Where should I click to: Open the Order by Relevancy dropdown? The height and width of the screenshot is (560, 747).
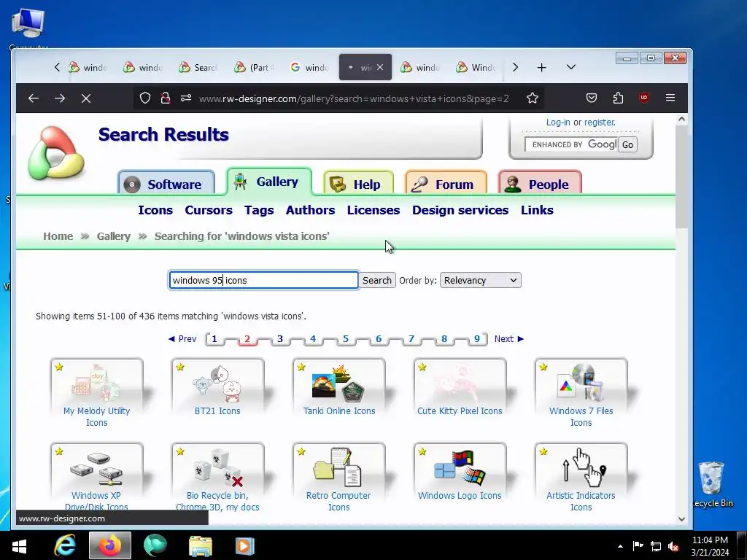pos(480,280)
